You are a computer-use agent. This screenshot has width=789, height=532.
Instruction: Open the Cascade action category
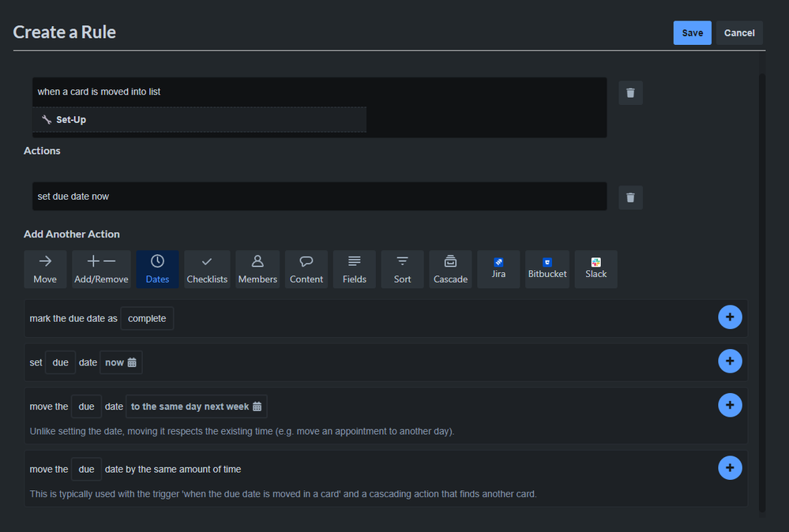(x=450, y=269)
